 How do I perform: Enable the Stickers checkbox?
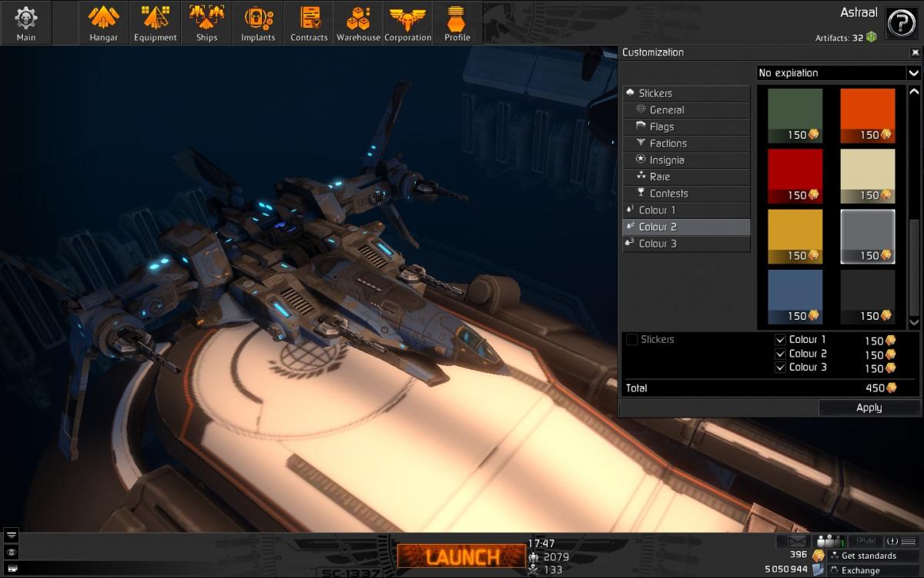pos(631,340)
